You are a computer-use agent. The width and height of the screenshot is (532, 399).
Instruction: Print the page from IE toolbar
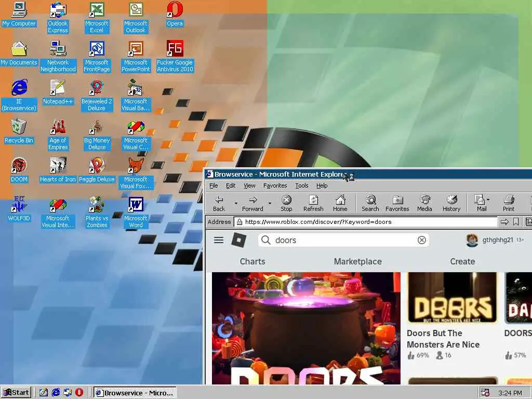click(509, 204)
